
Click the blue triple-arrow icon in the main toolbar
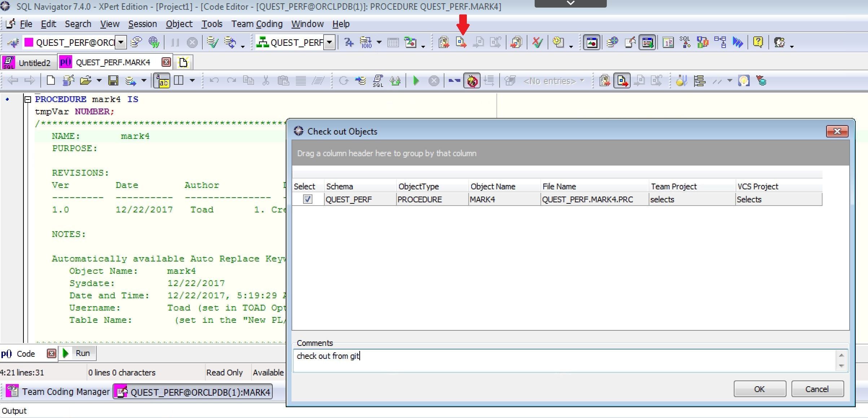[x=738, y=43]
